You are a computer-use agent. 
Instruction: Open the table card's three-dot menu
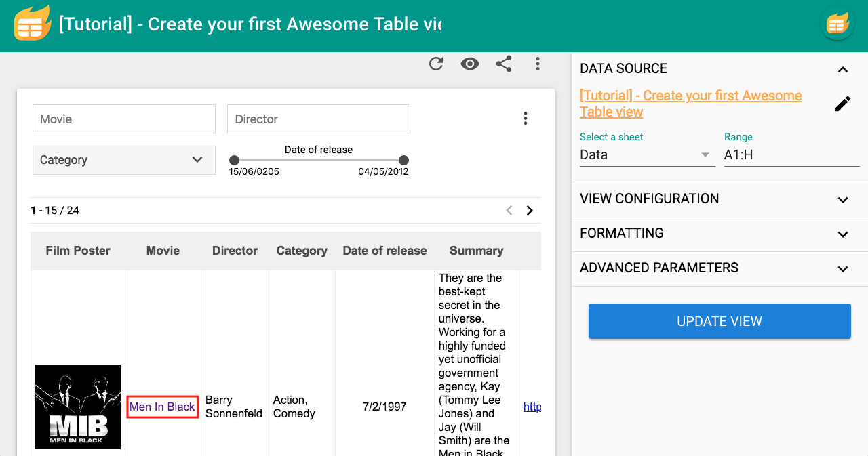pos(525,119)
